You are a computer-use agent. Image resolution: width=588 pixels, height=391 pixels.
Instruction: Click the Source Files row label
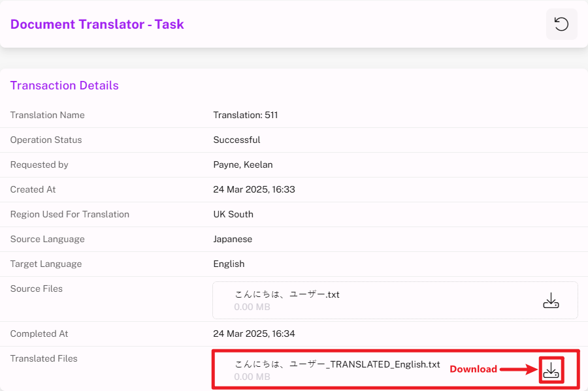(x=37, y=289)
